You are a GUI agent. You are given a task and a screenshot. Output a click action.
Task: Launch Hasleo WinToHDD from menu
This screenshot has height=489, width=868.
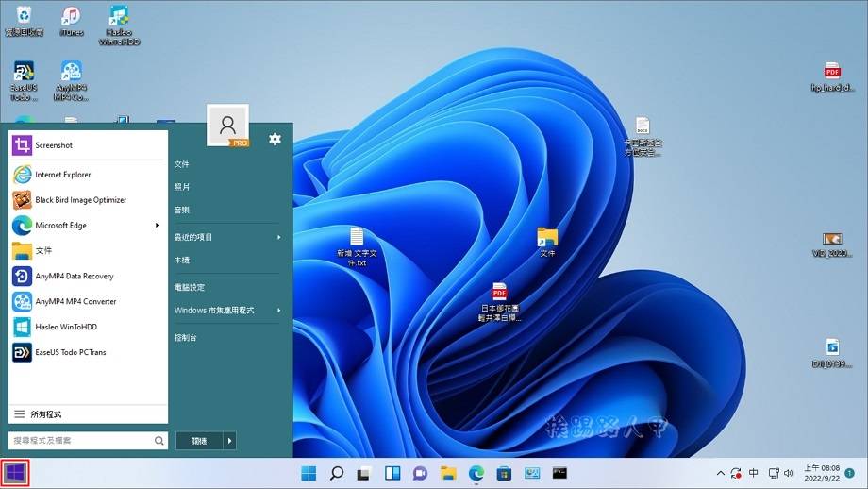click(x=66, y=328)
